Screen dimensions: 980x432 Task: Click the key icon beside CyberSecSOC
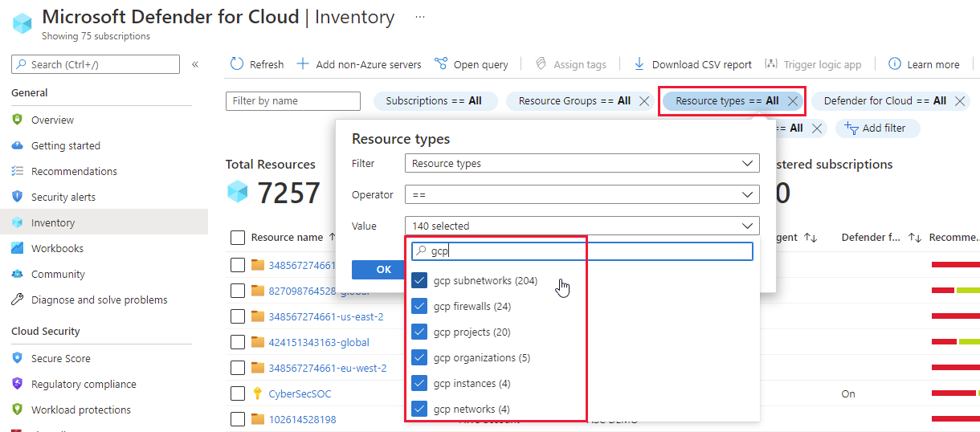pyautogui.click(x=258, y=393)
